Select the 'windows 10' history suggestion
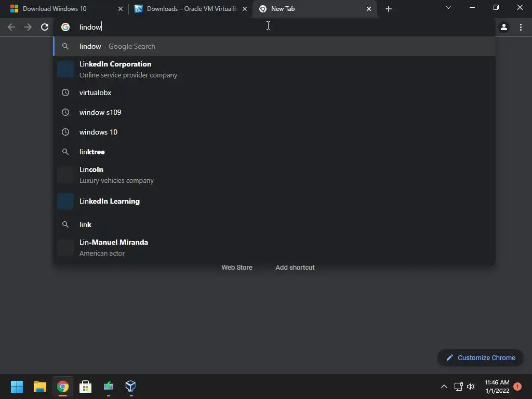532x399 pixels. (x=274, y=132)
